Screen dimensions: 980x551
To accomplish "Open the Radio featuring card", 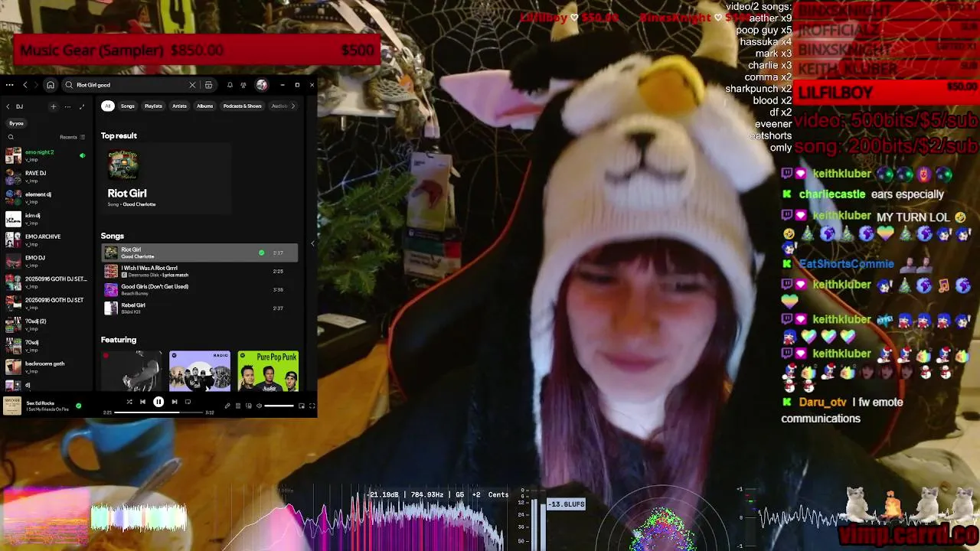I will point(200,371).
